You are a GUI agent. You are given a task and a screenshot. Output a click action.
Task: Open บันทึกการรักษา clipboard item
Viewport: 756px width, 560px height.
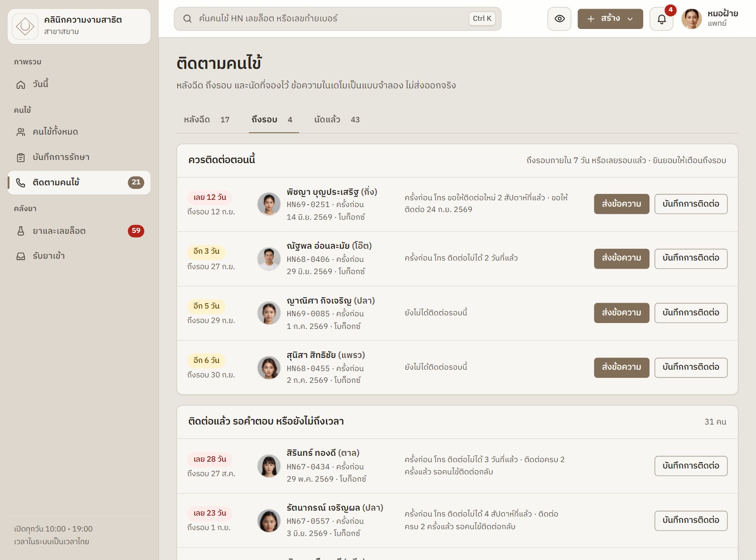pos(79,157)
